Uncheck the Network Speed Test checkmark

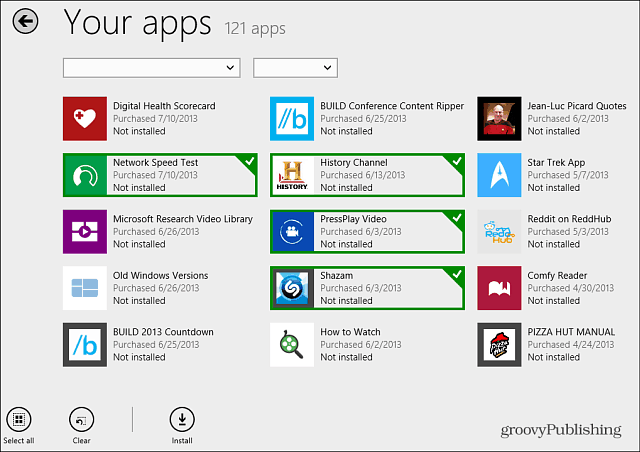click(x=249, y=161)
